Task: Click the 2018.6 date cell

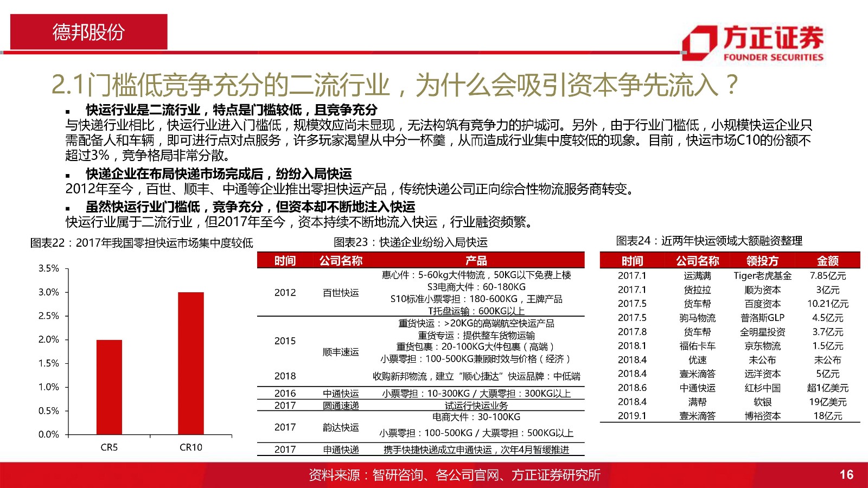Action: click(x=632, y=388)
